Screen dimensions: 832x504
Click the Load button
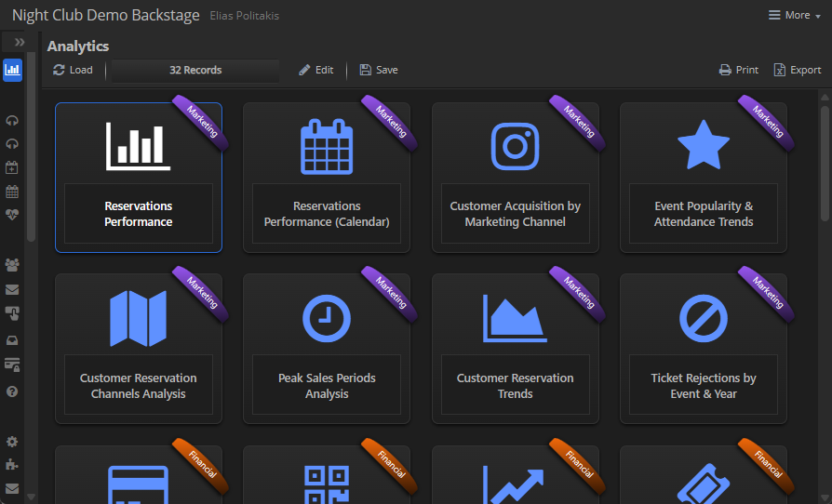(x=74, y=70)
